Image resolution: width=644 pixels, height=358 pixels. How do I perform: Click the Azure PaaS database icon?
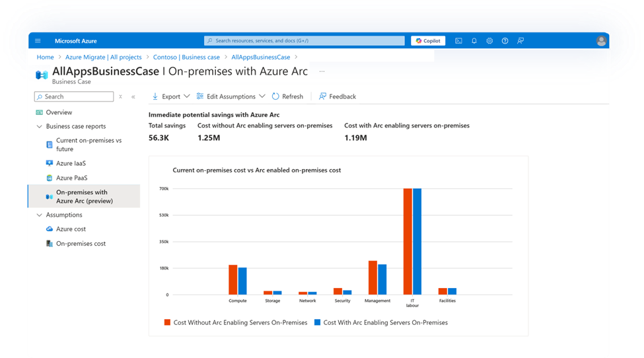(50, 178)
